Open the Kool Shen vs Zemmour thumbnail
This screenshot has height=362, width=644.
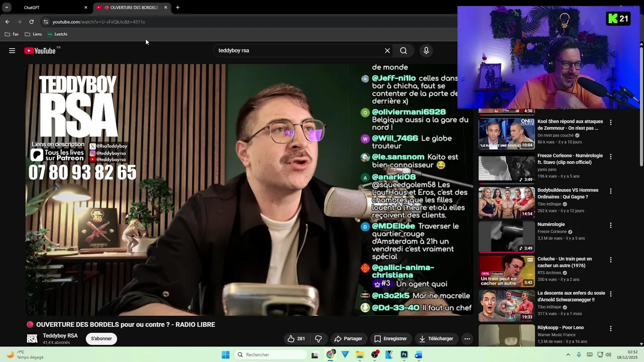(507, 134)
